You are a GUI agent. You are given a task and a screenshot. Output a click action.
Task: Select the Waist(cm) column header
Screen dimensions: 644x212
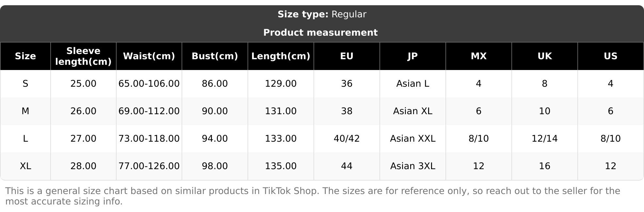coord(149,56)
